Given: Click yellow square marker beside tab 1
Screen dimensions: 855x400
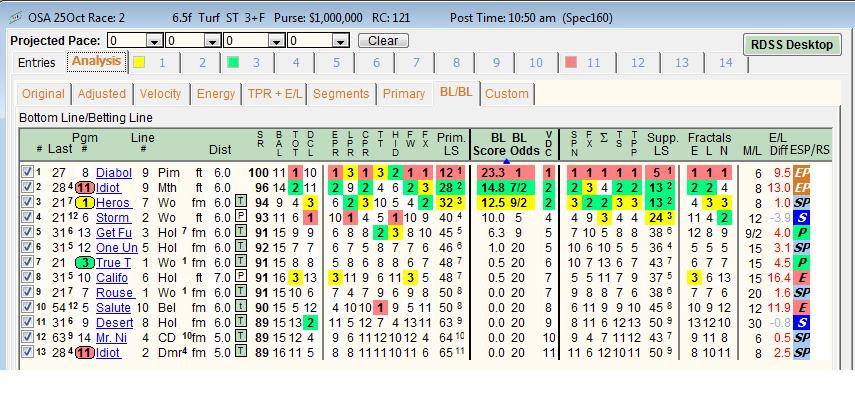Looking at the screenshot, I should pos(139,63).
